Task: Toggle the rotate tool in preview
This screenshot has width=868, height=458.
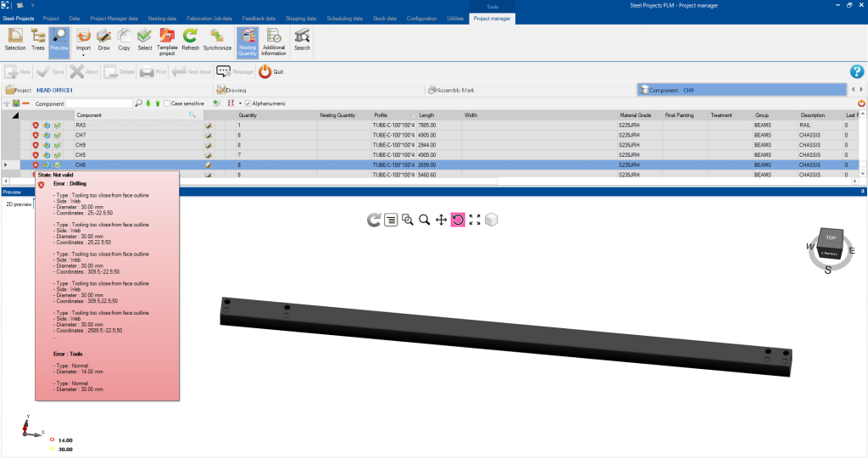Action: (458, 220)
